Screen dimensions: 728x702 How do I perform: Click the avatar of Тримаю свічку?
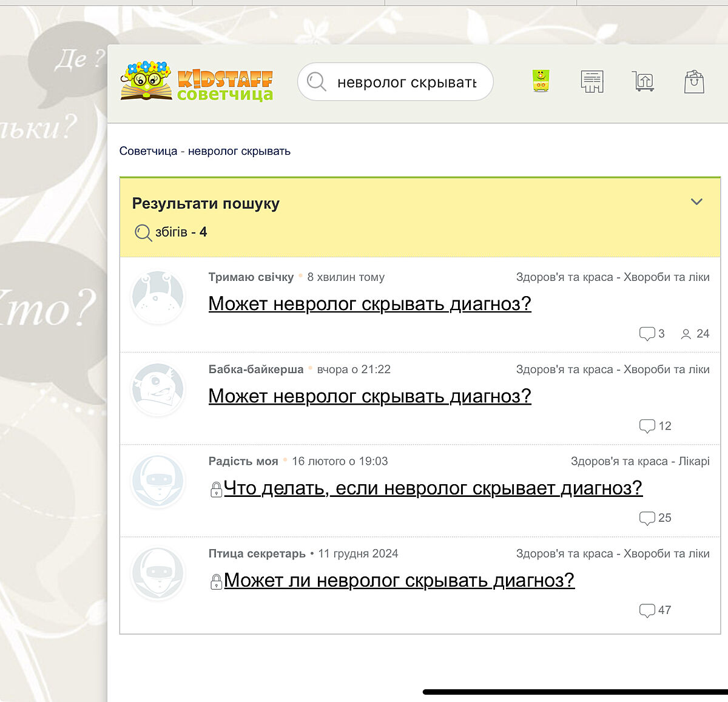pyautogui.click(x=158, y=297)
